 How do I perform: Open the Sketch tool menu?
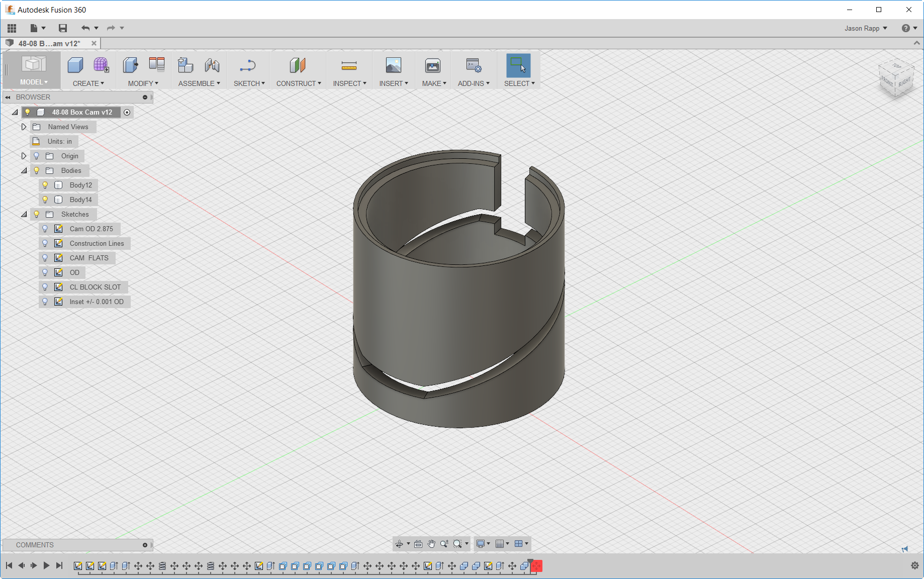click(x=248, y=70)
